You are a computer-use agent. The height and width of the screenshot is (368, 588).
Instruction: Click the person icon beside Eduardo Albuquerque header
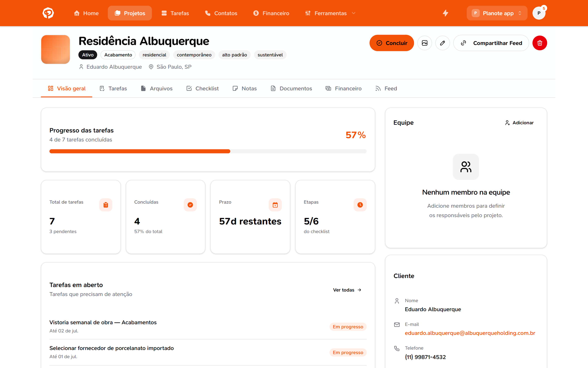(x=81, y=67)
